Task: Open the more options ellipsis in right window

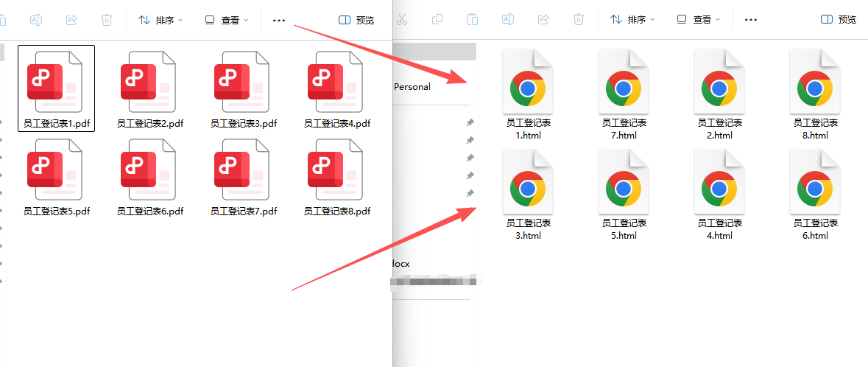Action: pos(751,20)
